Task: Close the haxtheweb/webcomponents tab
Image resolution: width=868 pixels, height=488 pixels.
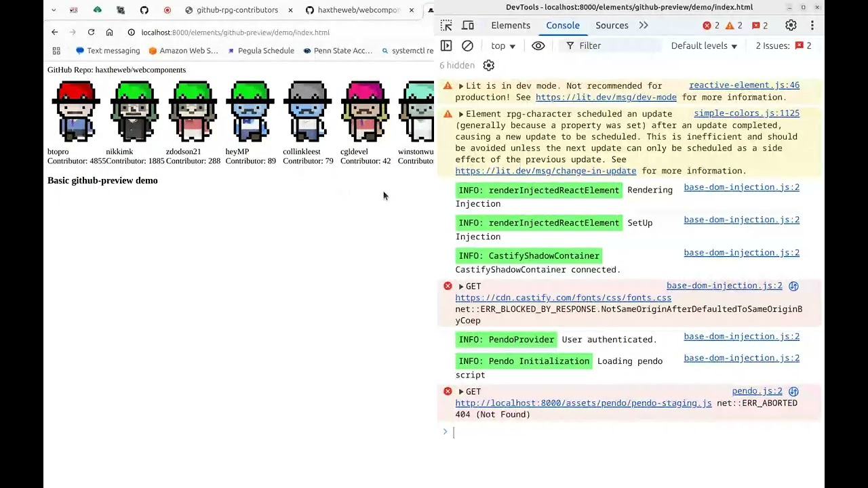Action: pyautogui.click(x=411, y=10)
